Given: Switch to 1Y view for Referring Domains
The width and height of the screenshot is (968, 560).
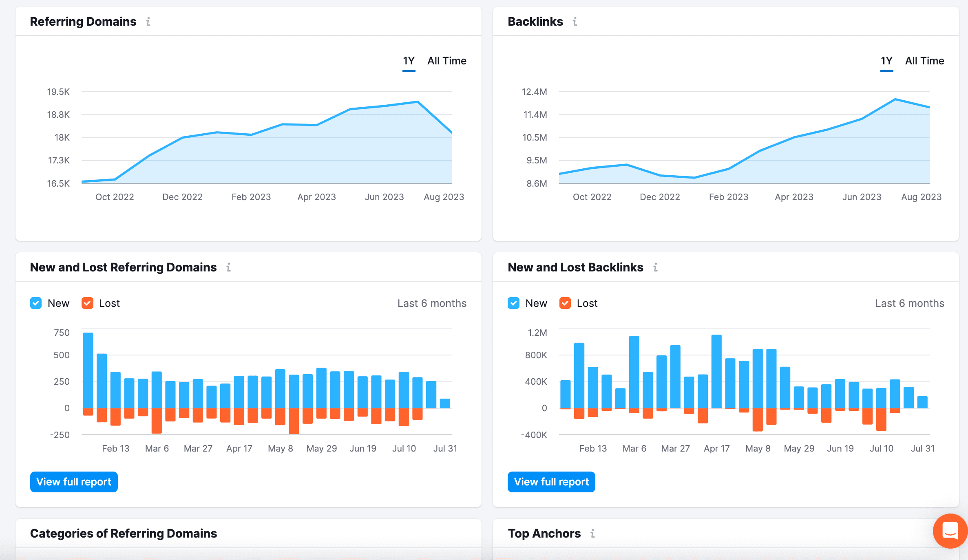Looking at the screenshot, I should [x=408, y=61].
